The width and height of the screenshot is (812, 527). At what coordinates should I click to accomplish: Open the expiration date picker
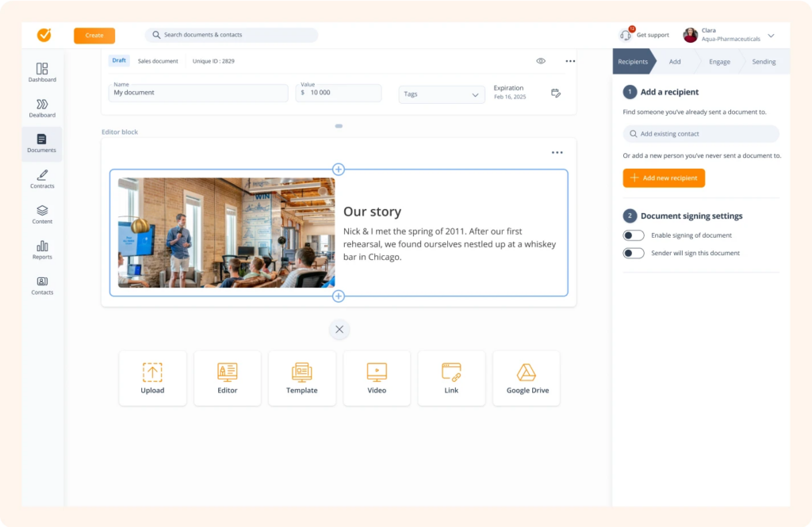tap(556, 93)
